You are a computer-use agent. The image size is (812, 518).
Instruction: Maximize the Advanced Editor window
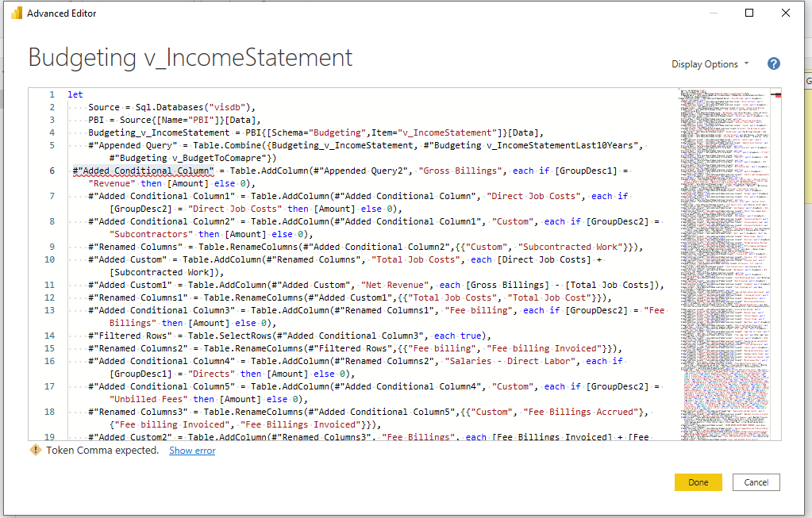pos(749,13)
